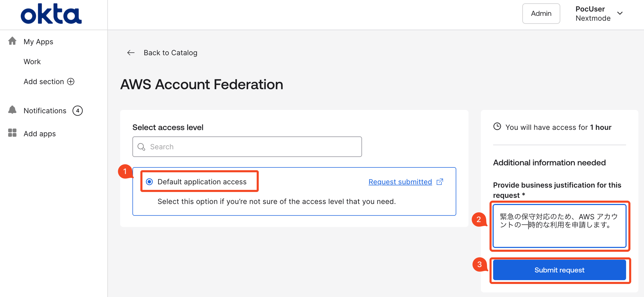The height and width of the screenshot is (297, 644).
Task: Click the magnifying glass in the search field
Action: point(142,147)
